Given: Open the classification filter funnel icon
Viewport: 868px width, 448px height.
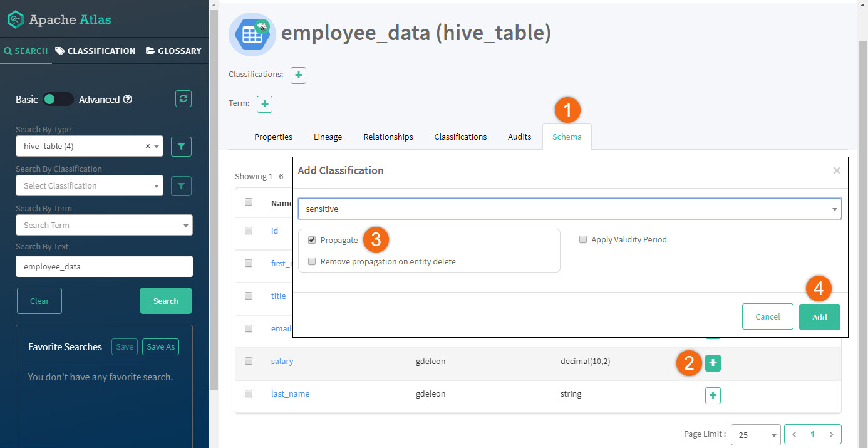Looking at the screenshot, I should pos(181,186).
